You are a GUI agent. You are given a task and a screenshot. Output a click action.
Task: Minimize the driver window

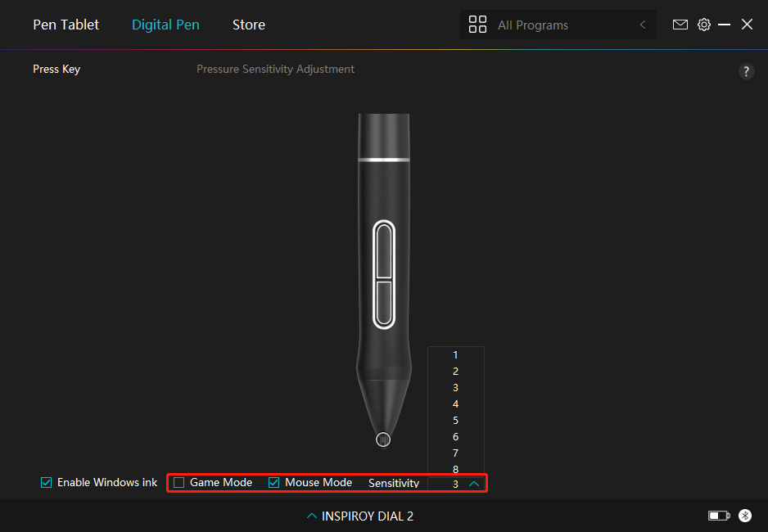(x=724, y=25)
